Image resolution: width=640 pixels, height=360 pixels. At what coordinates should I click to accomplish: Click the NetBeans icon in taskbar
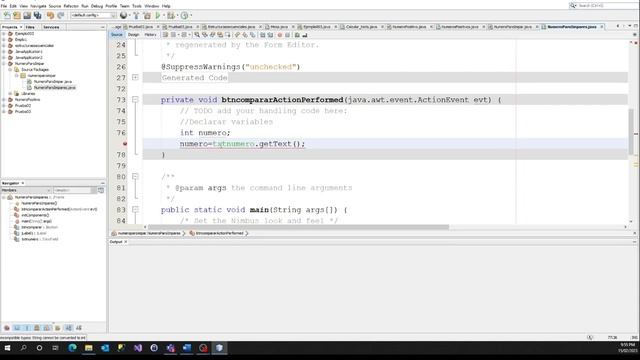point(219,348)
